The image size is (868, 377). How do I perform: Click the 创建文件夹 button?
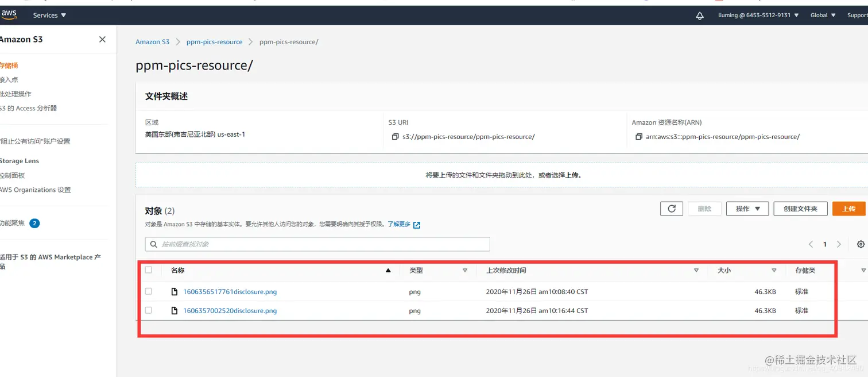click(x=800, y=209)
